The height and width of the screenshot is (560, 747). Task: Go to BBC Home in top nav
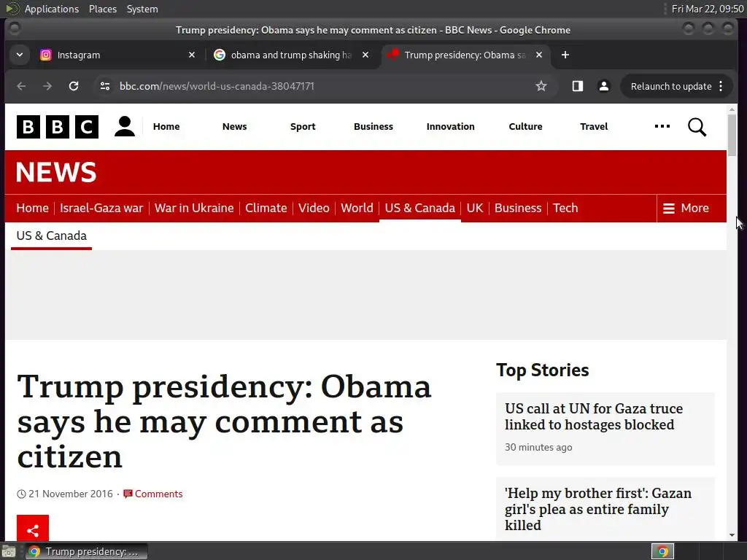click(x=166, y=127)
